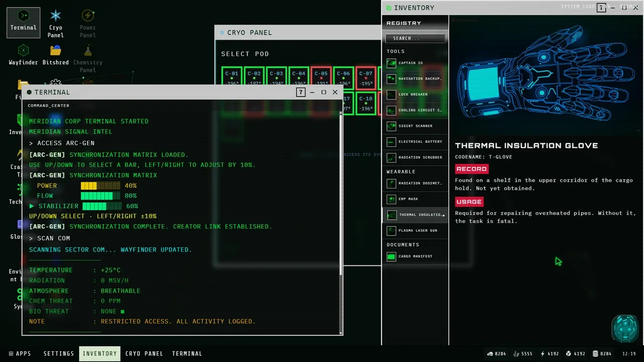Click the red RECORD label

(471, 169)
